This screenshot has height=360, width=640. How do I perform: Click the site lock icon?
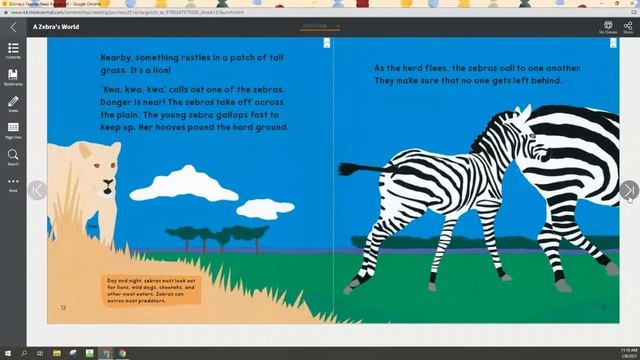[6, 12]
